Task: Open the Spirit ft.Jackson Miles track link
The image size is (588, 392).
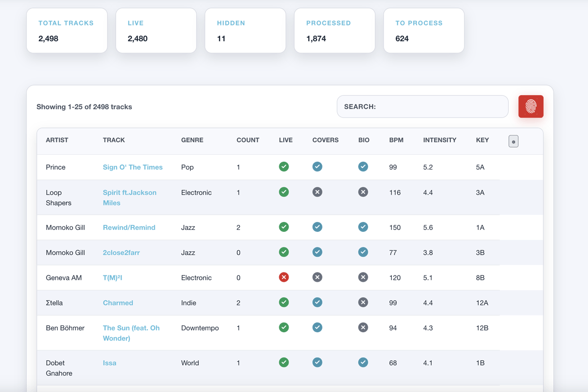Action: pyautogui.click(x=130, y=197)
